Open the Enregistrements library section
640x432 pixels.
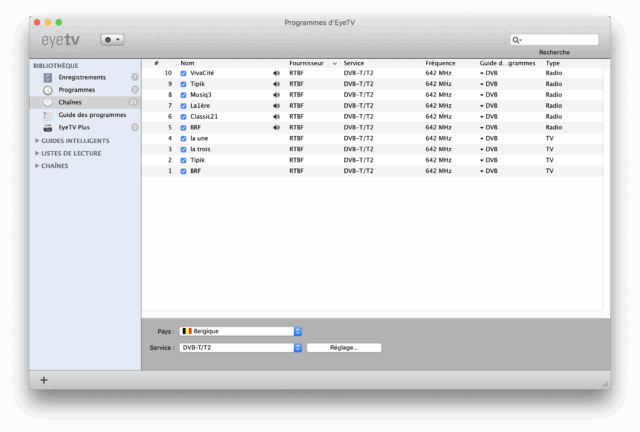[80, 77]
